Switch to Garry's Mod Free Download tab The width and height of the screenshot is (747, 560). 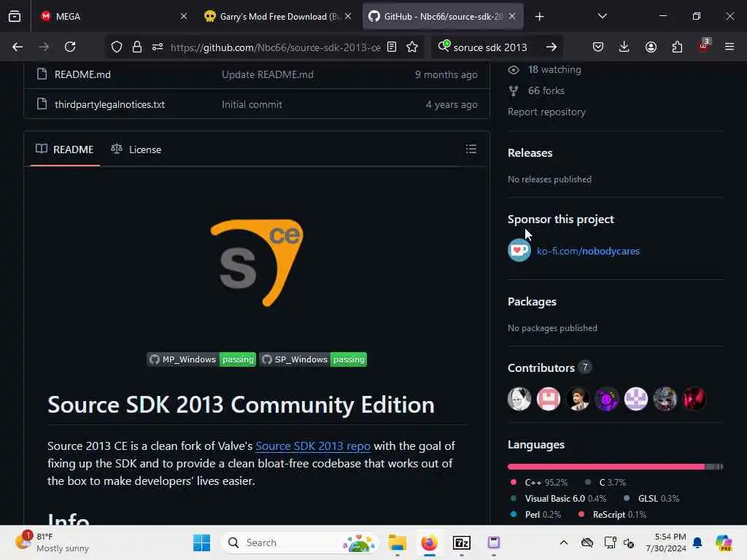[279, 16]
